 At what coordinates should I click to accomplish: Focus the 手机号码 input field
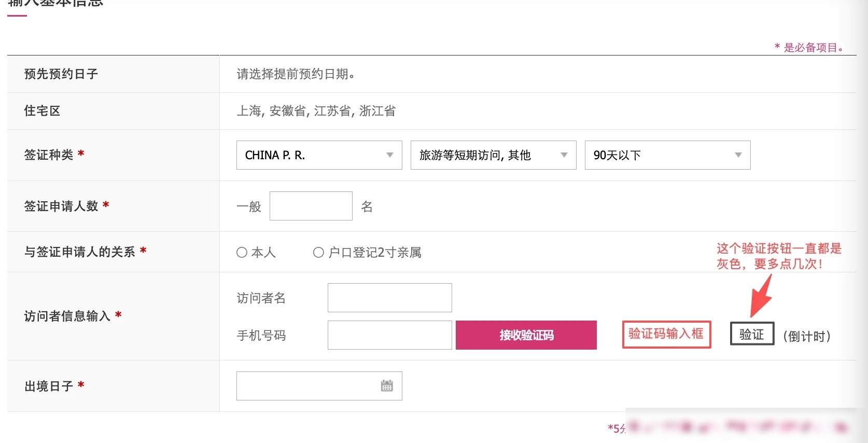tap(390, 335)
